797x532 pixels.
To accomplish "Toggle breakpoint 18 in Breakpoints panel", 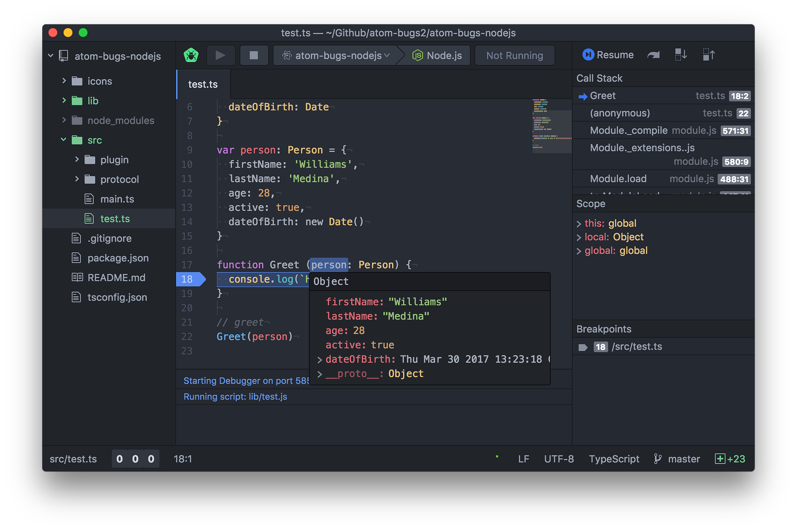I will pos(583,347).
